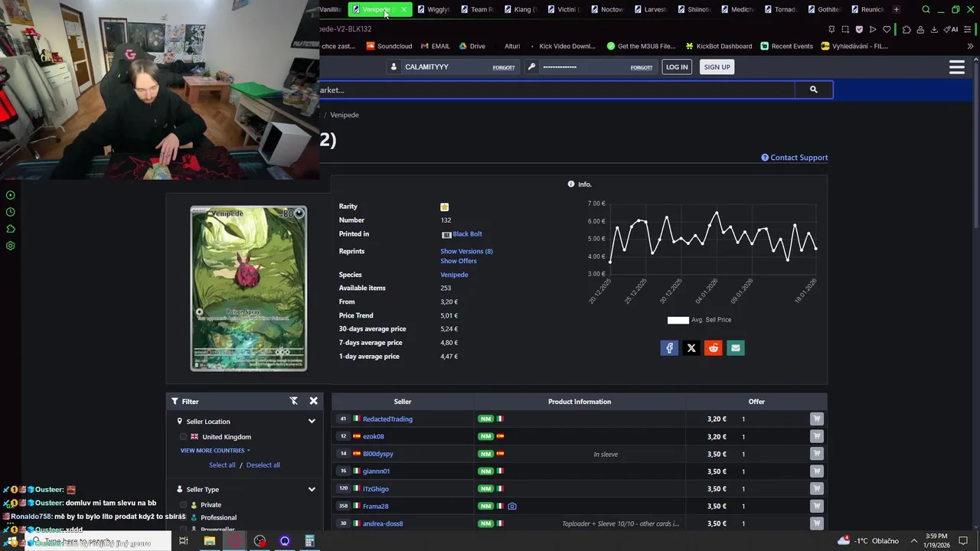Collapse the Seller Location section
The width and height of the screenshot is (980, 551).
[312, 422]
